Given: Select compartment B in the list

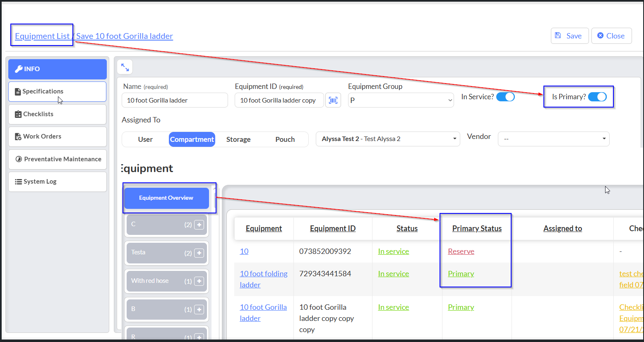Looking at the screenshot, I should click(x=166, y=309).
